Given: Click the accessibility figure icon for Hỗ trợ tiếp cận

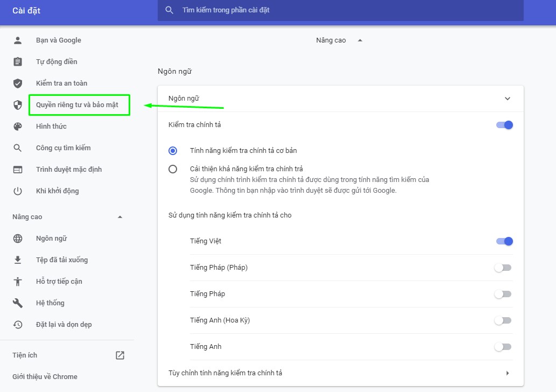Looking at the screenshot, I should pos(18,282).
